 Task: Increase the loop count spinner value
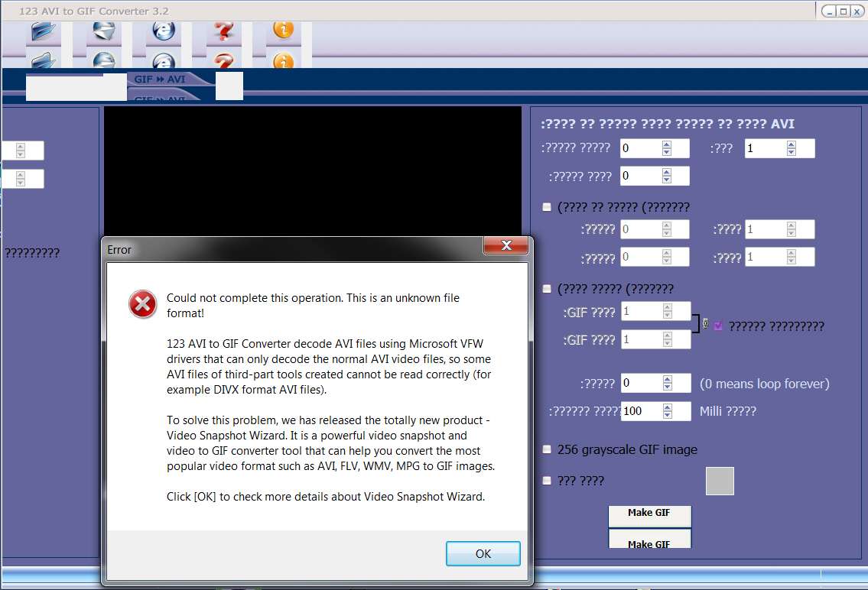point(668,379)
